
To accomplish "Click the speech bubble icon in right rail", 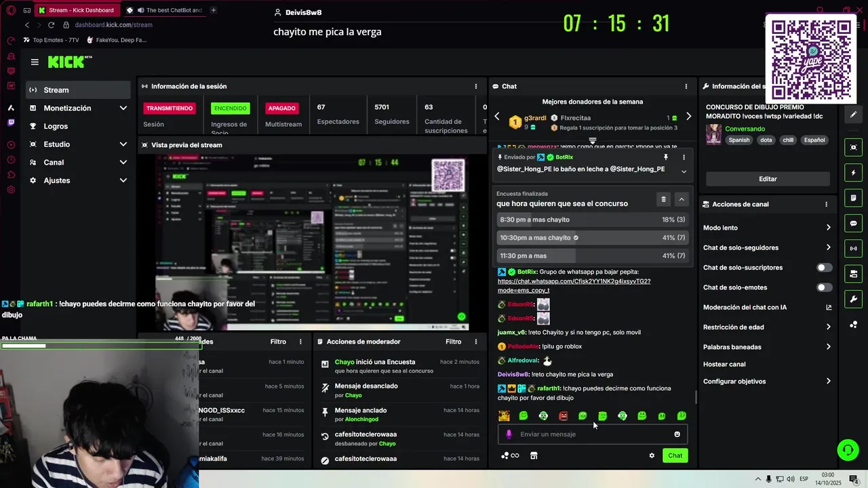I will pyautogui.click(x=853, y=224).
